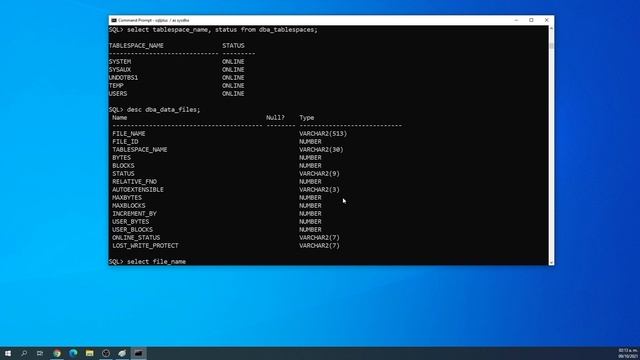Click the FILE_NAME column entry
Viewport: 640px width, 360px height.
tap(129, 133)
